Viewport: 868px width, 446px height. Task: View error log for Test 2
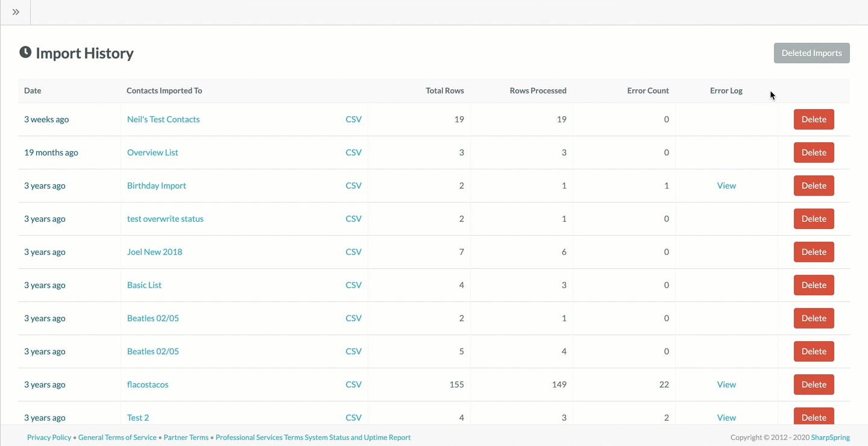(726, 417)
